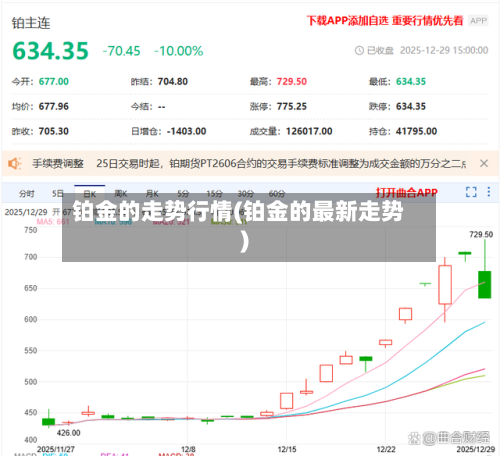Click the 729.50 high label on chart

[x=481, y=234]
